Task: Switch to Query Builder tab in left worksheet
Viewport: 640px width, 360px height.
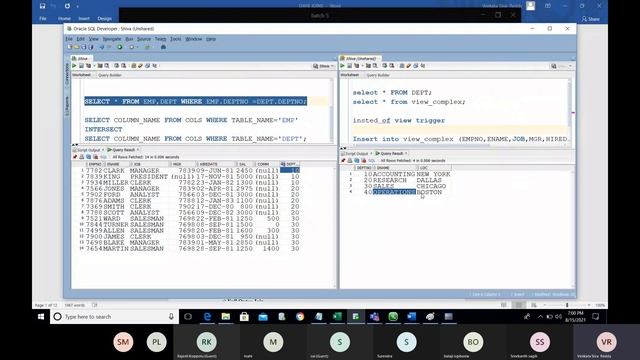Action: 110,76
